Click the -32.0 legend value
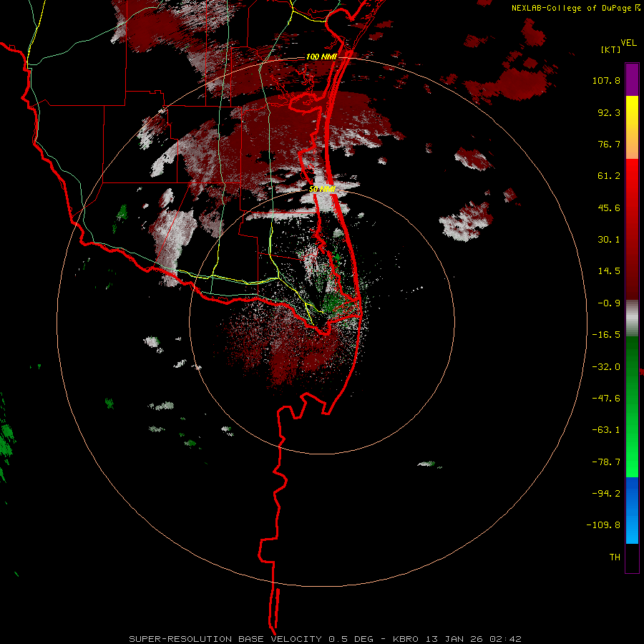This screenshot has width=644, height=644. point(606,367)
